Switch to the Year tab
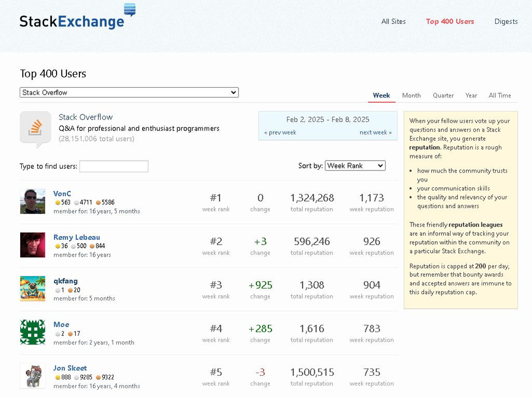 coord(471,95)
